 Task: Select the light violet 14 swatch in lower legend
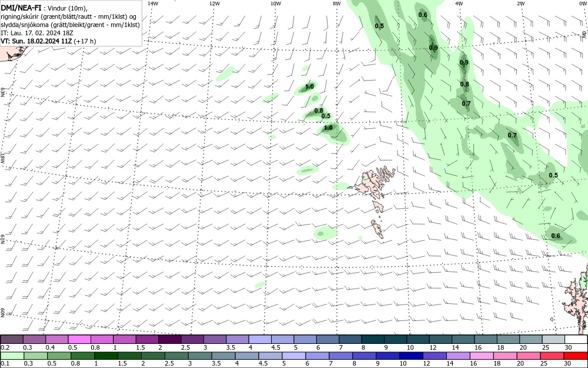457,356
